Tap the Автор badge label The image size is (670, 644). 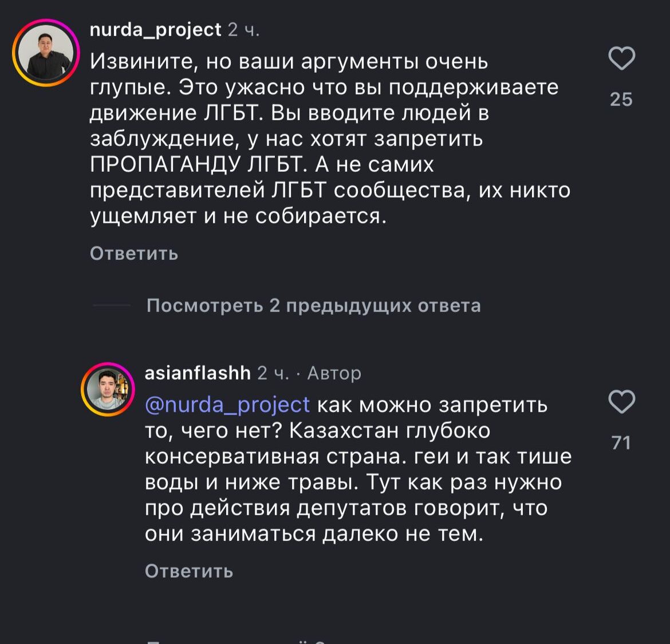click(x=334, y=373)
